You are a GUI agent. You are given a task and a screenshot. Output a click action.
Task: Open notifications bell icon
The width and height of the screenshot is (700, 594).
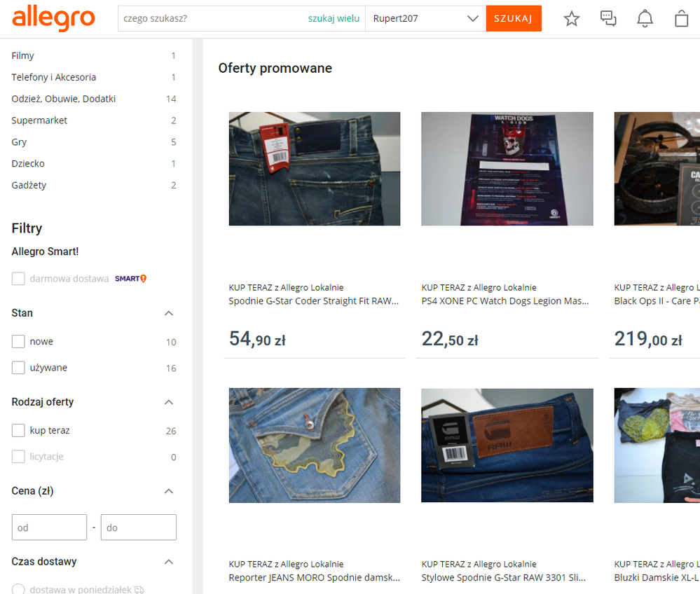coord(645,19)
